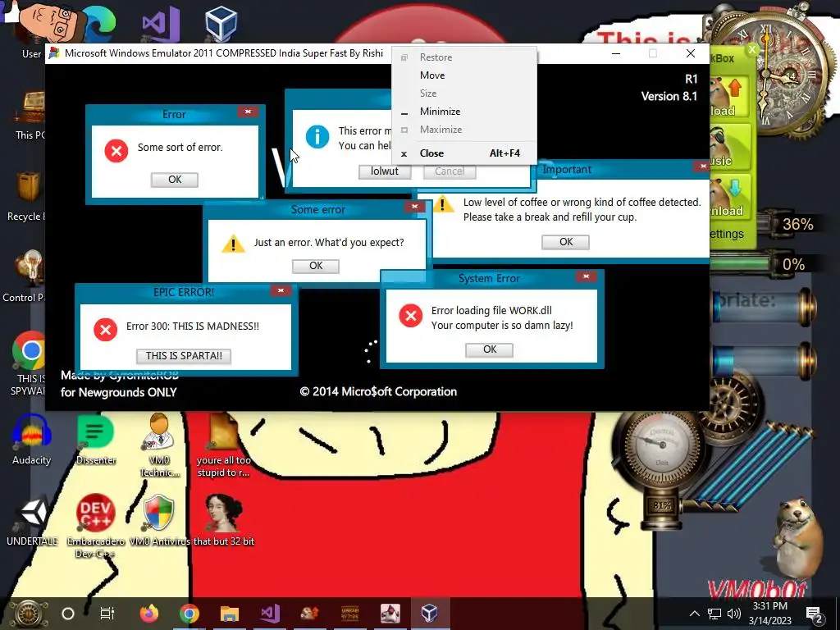Click the greyed Size menu entry
This screenshot has width=840, height=630.
tap(464, 94)
